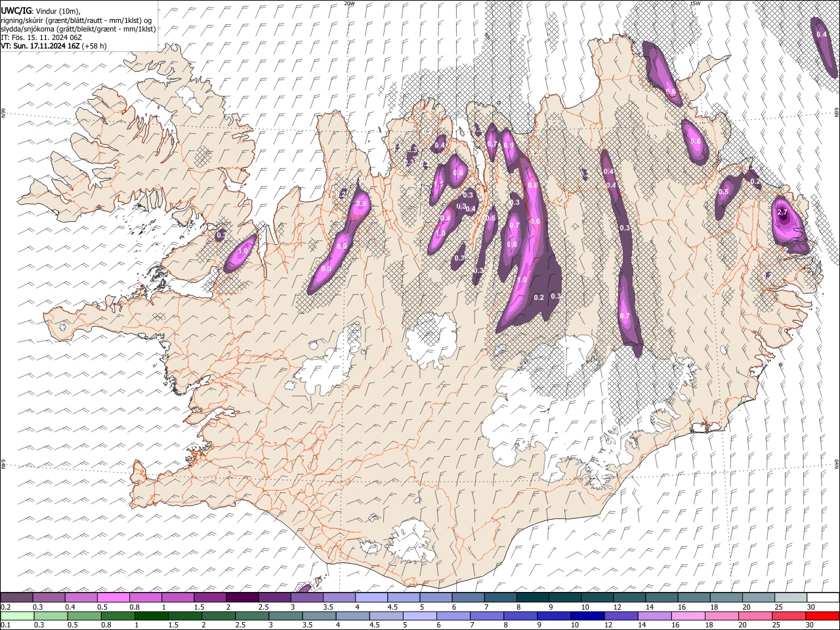840x630 pixels.
Task: Select the steel blue snow swatch labeled 6
Action: coord(468,597)
